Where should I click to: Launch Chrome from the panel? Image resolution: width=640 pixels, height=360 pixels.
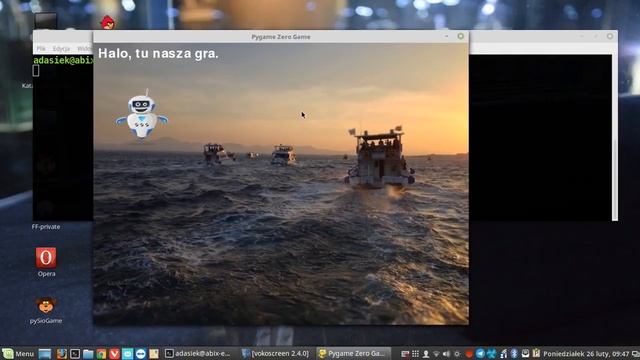[101, 353]
